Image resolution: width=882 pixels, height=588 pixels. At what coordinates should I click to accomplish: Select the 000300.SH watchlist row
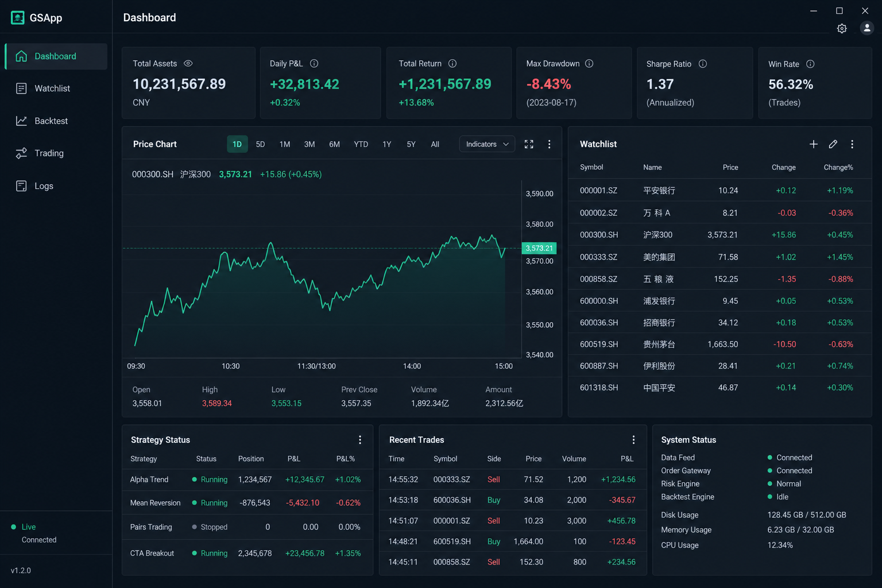720,235
